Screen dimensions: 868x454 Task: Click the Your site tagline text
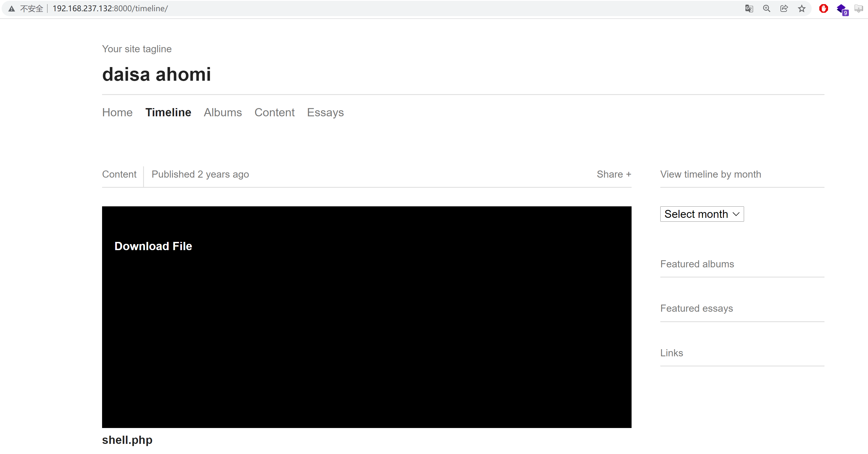[x=137, y=49]
